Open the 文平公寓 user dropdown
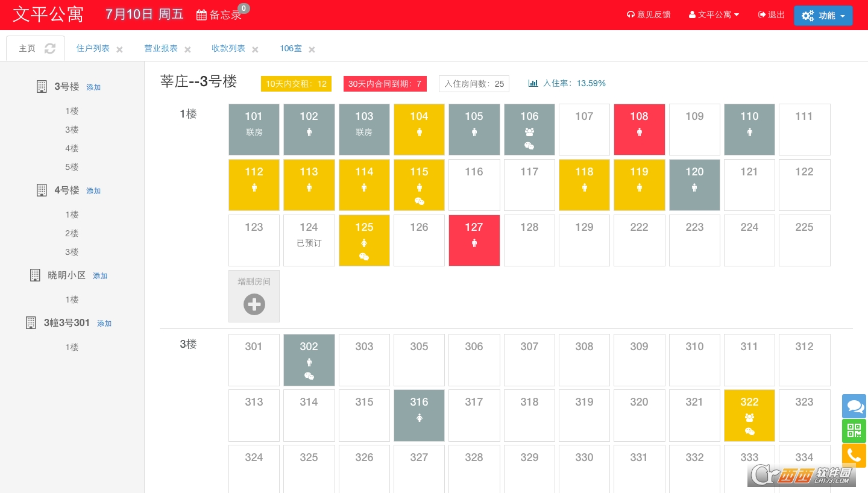 click(714, 14)
